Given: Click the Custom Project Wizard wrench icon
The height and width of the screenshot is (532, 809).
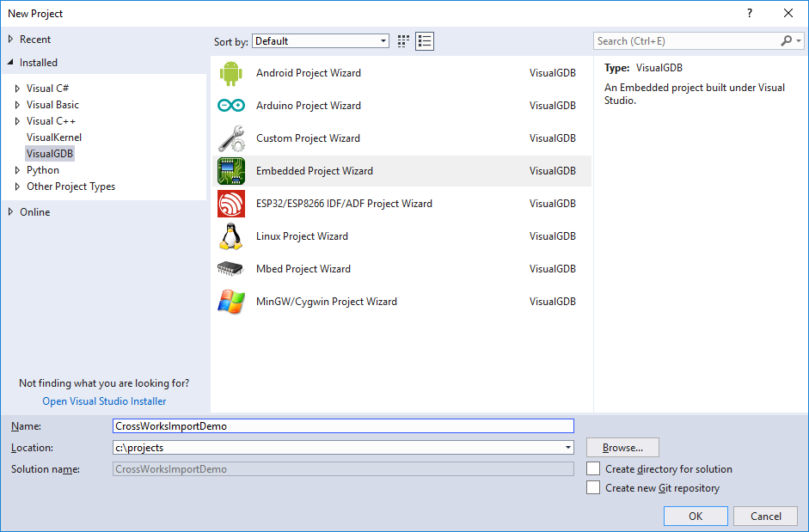Looking at the screenshot, I should 230,138.
